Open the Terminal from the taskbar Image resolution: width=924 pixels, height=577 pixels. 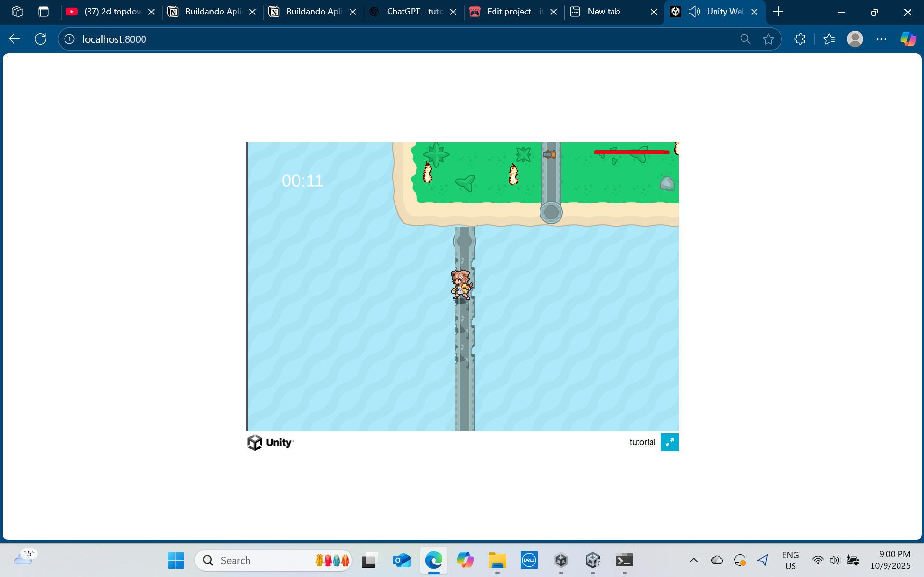pos(625,560)
